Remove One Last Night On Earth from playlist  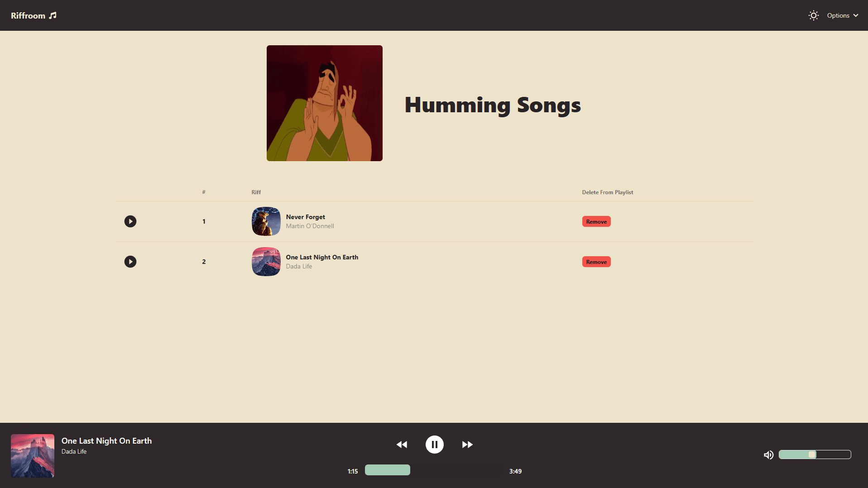(x=596, y=262)
